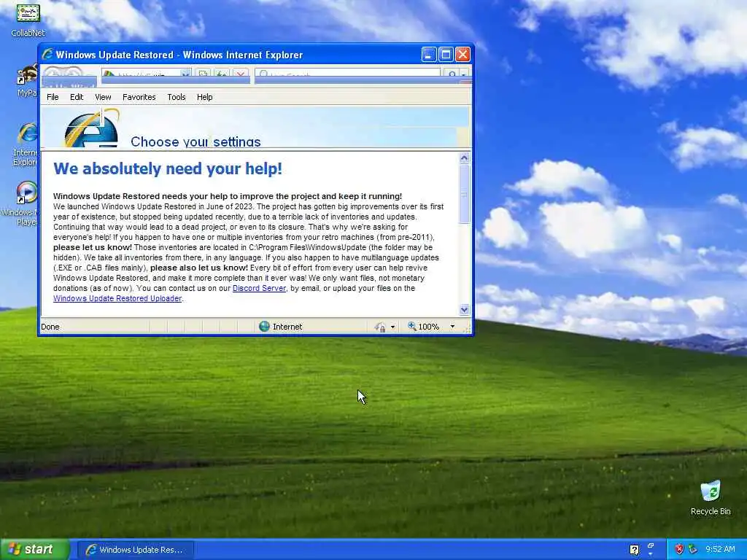Click the vertical scrollbar thumb
The height and width of the screenshot is (560, 747).
click(x=465, y=194)
